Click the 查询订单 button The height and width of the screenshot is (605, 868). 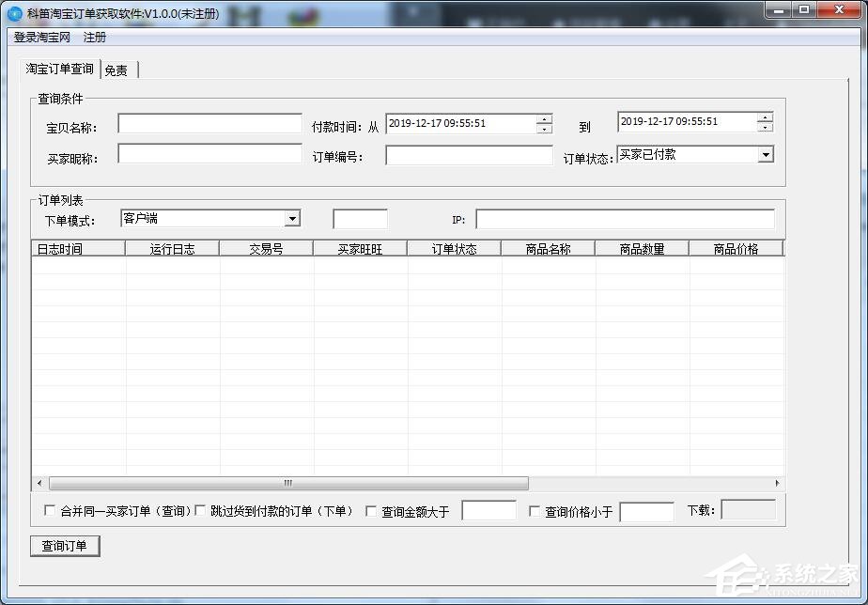tap(65, 546)
